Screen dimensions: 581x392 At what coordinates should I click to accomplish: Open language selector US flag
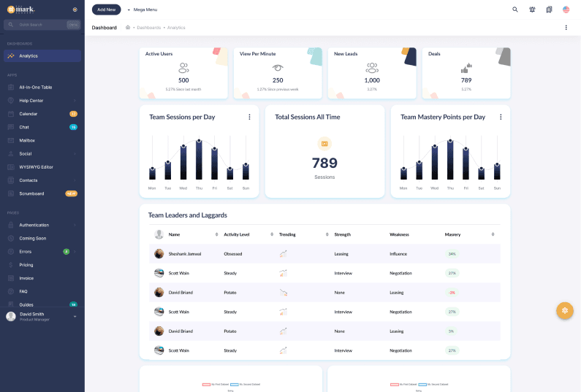tap(566, 9)
